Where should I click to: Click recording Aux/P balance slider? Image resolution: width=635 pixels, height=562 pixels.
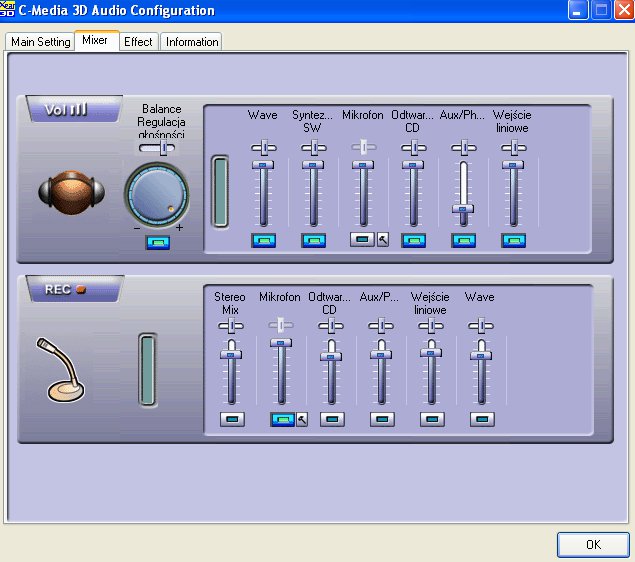[381, 326]
